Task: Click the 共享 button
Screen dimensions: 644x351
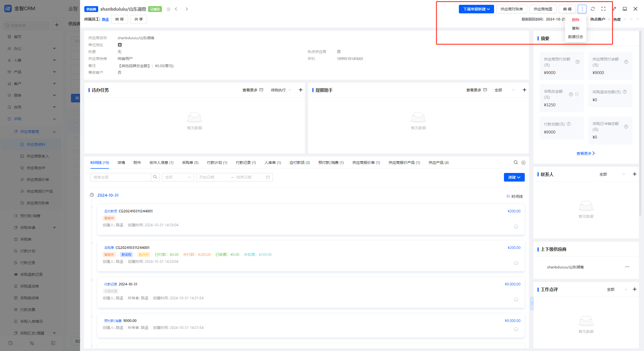Action: click(x=138, y=19)
